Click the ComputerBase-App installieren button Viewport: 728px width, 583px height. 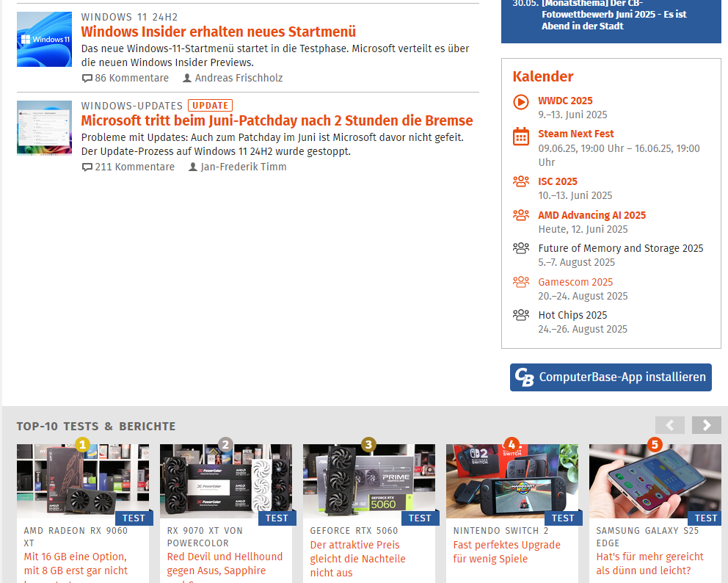(611, 377)
